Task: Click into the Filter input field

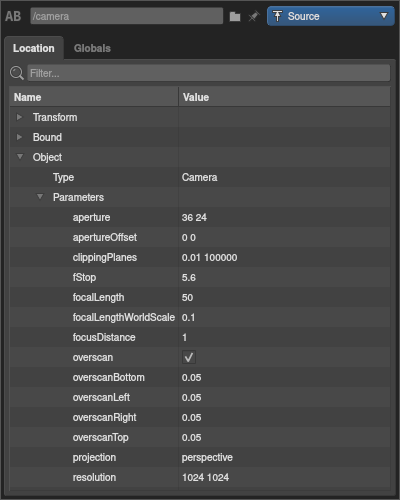Action: click(209, 73)
